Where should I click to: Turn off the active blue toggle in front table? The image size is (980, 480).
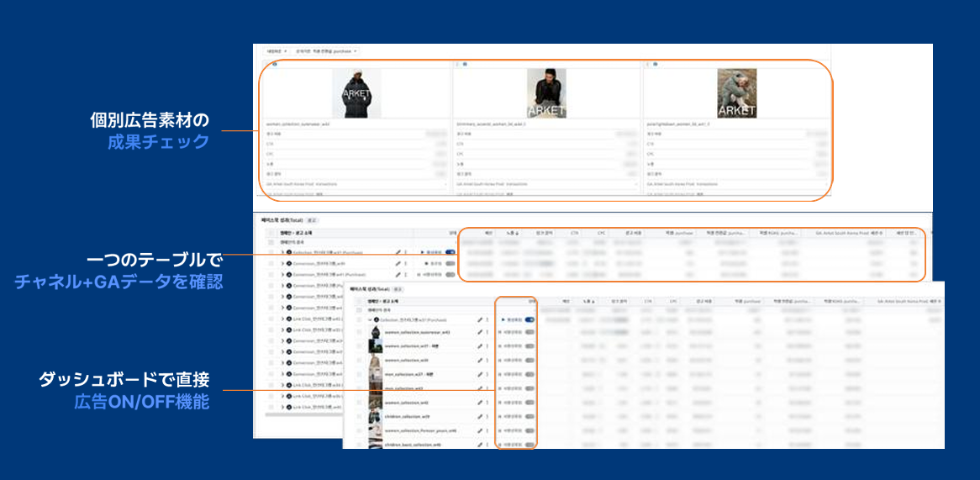[x=530, y=319]
